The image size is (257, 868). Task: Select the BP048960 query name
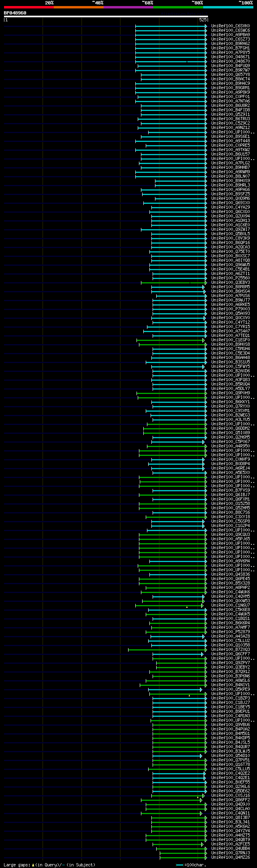15,13
